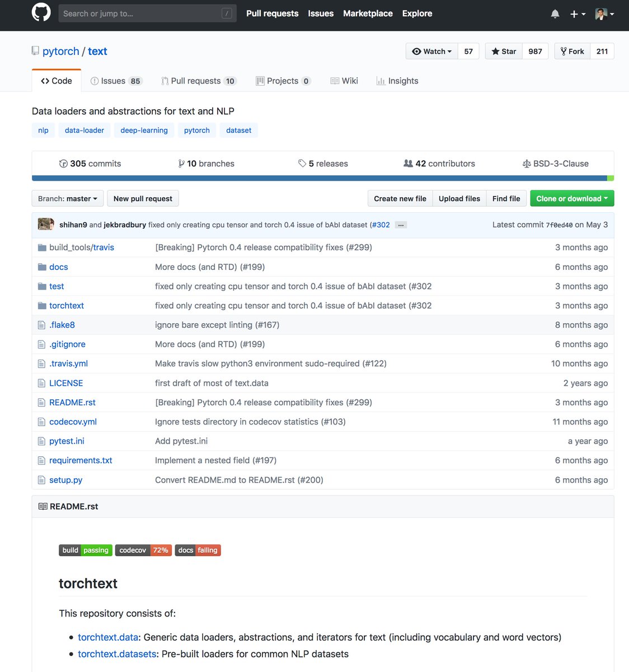Filter by the deep-learning topic tag
This screenshot has width=629, height=672.
tap(144, 130)
